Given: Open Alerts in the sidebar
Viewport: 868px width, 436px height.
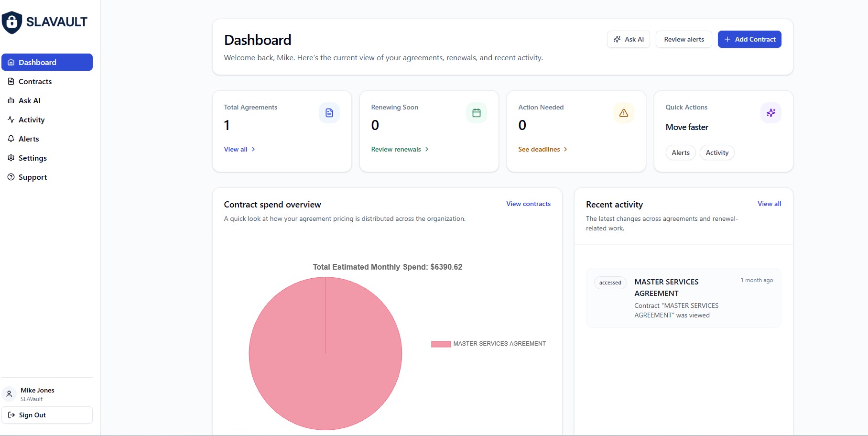Looking at the screenshot, I should pyautogui.click(x=47, y=139).
